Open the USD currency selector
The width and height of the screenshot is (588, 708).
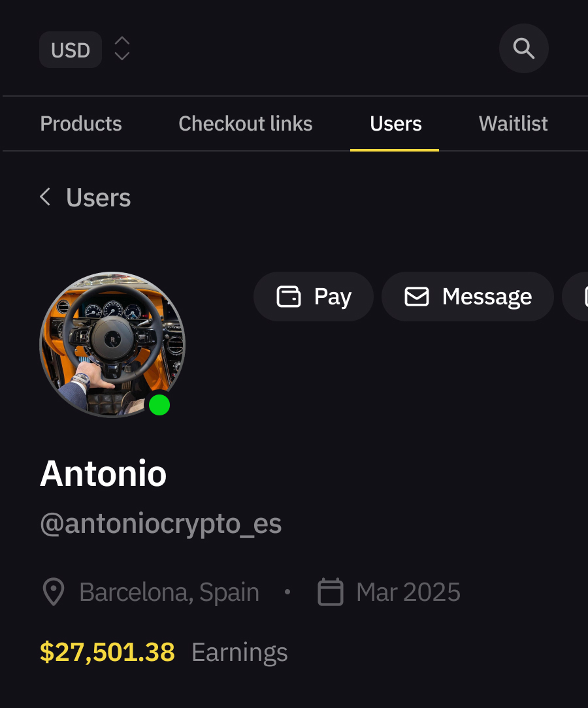coord(71,50)
